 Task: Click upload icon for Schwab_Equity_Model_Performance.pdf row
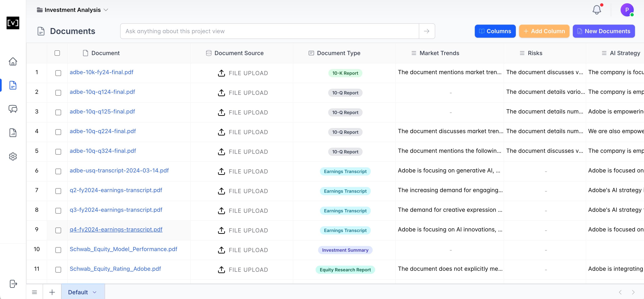(222, 250)
